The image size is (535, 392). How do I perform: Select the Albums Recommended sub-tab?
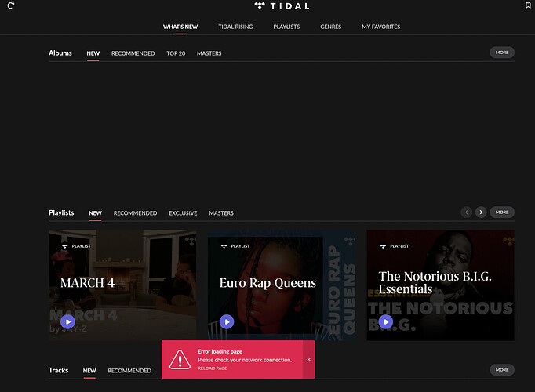[133, 53]
